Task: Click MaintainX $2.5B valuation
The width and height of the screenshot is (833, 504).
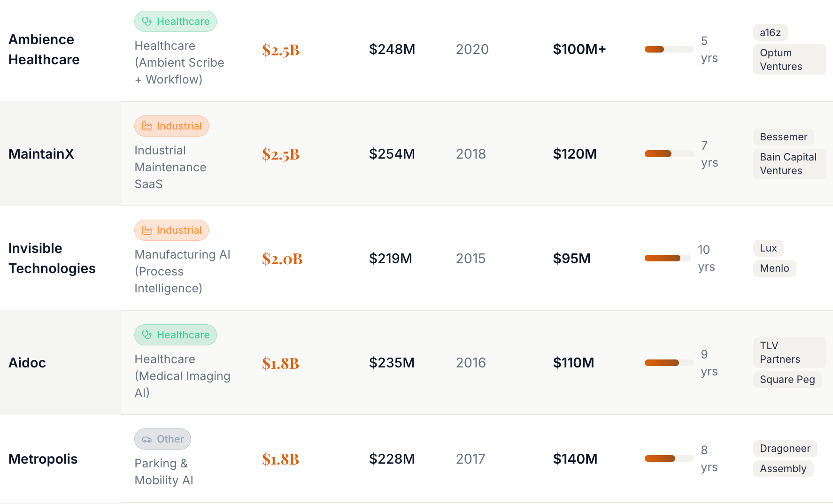Action: [x=281, y=154]
